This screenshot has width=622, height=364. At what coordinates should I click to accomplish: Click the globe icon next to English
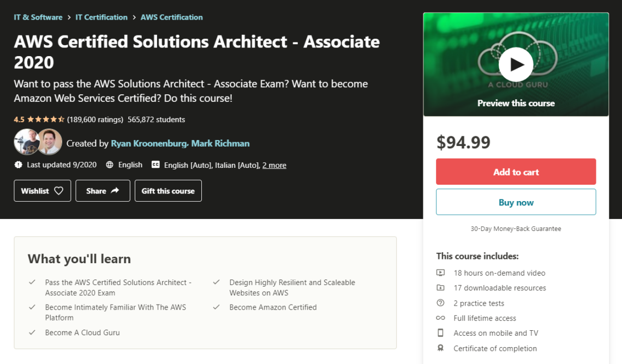(109, 165)
